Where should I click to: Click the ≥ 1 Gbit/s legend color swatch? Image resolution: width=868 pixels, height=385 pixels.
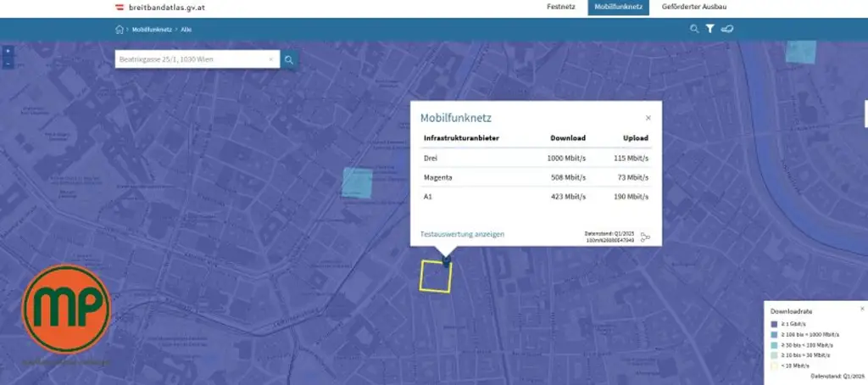(x=774, y=325)
